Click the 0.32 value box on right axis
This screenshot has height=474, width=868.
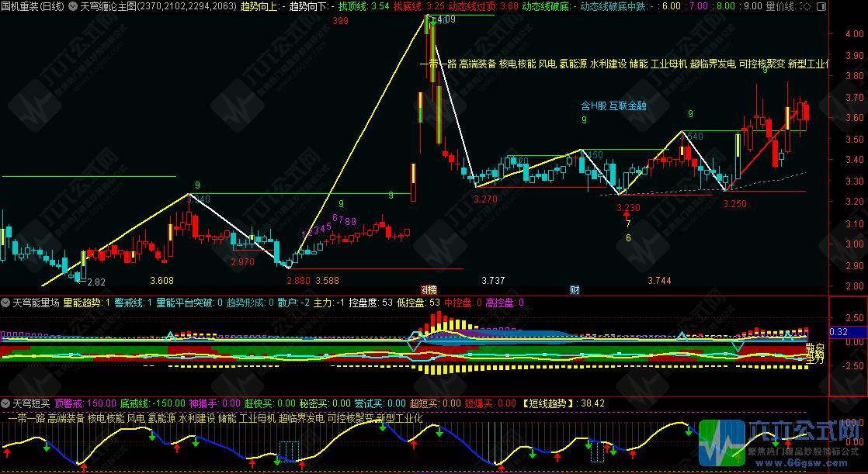point(838,332)
